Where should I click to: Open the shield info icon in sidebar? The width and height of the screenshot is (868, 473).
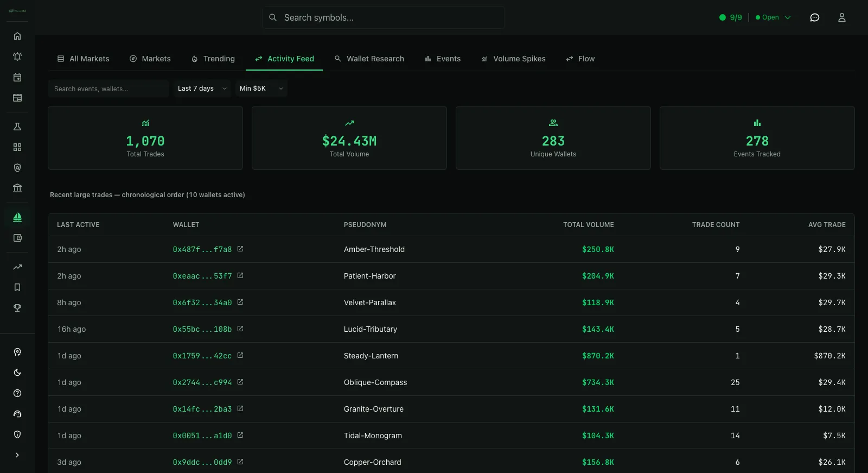click(17, 434)
